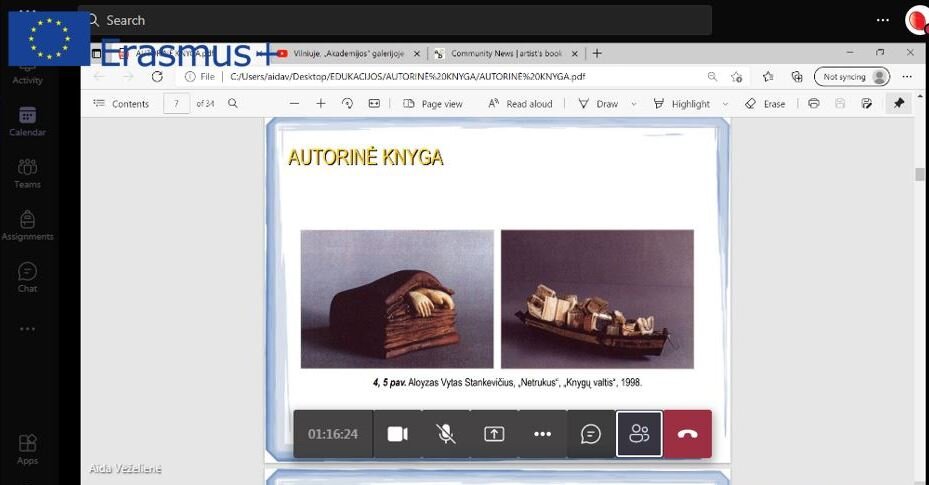Zoom in the PDF

(321, 104)
